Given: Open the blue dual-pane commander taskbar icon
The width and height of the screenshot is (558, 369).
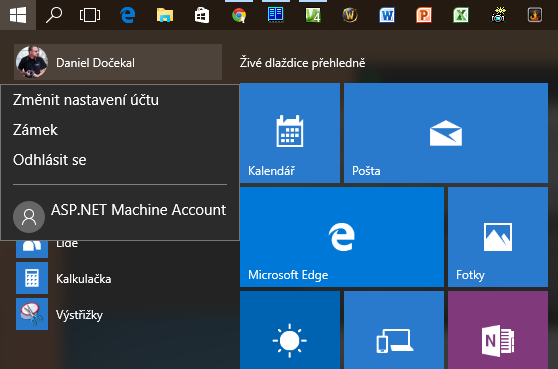Looking at the screenshot, I should coord(276,15).
